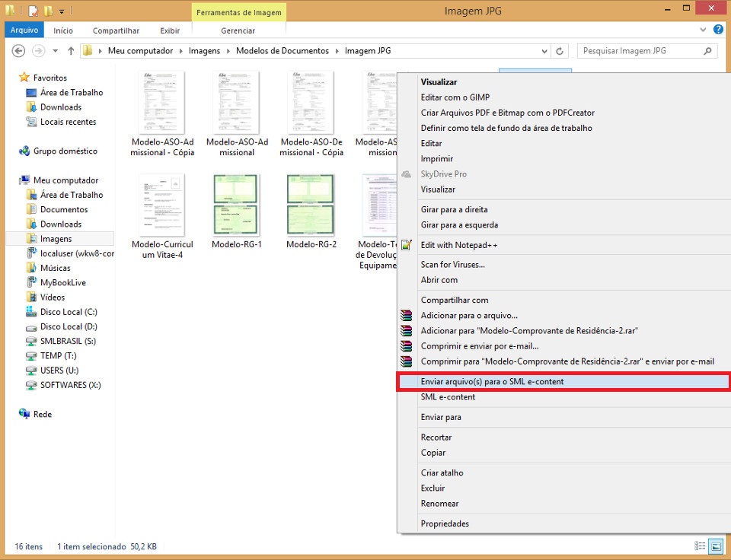
Task: Click WinRAR icon beside 'Adicionar para o arquivo...'
Action: (407, 316)
